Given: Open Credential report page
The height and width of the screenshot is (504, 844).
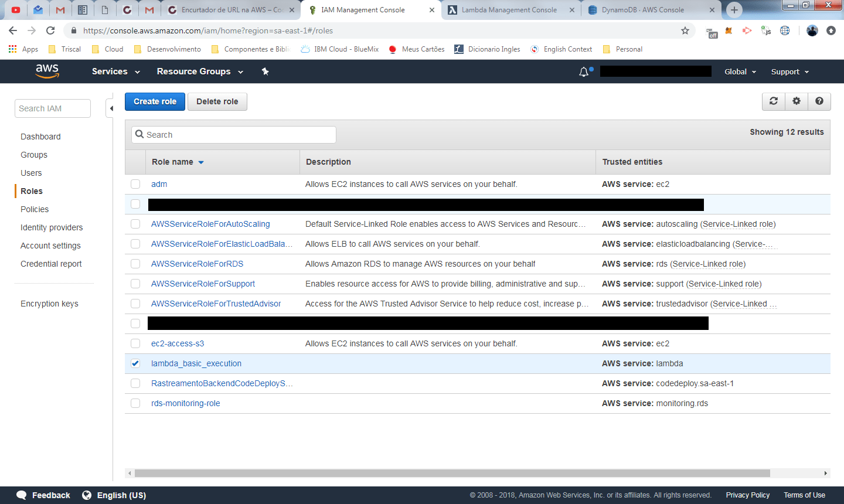Looking at the screenshot, I should tap(51, 264).
